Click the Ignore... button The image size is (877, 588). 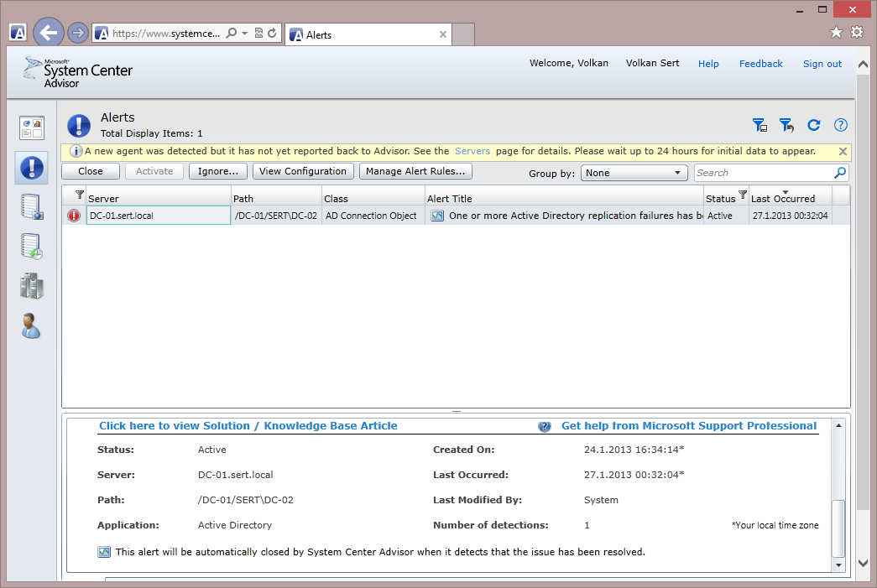218,171
